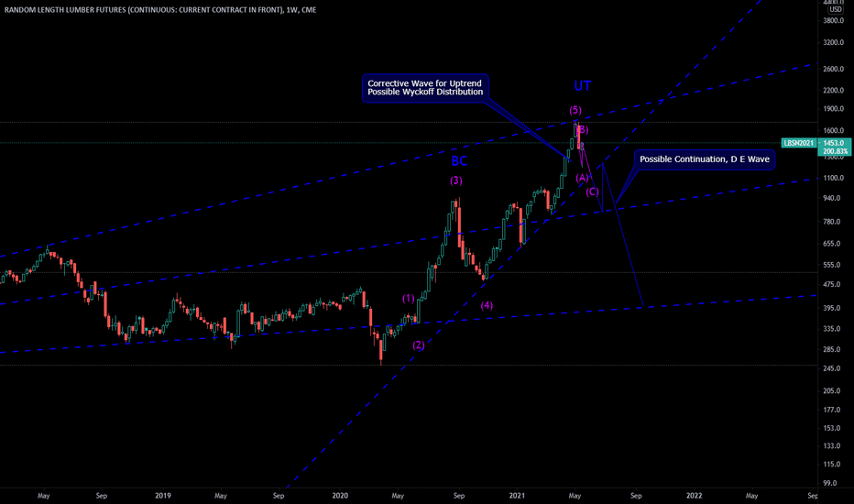Click the 3800.0 price axis label
This screenshot has width=854, height=504.
pos(834,21)
